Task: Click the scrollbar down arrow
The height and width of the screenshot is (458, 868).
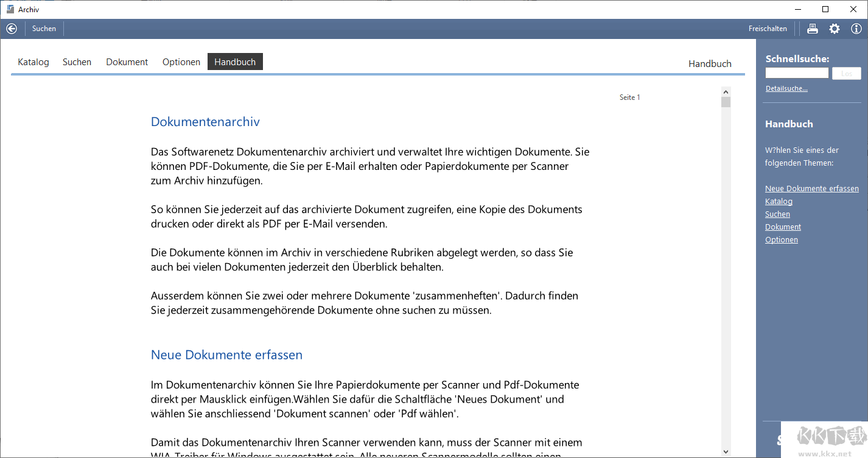Action: point(726,451)
